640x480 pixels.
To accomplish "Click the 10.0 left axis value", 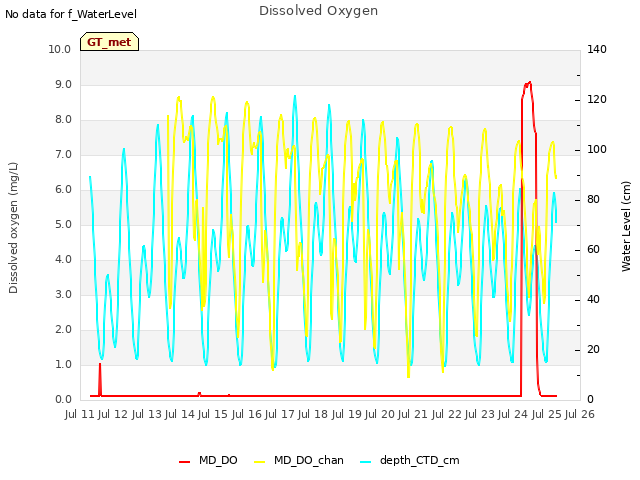I will point(60,49).
